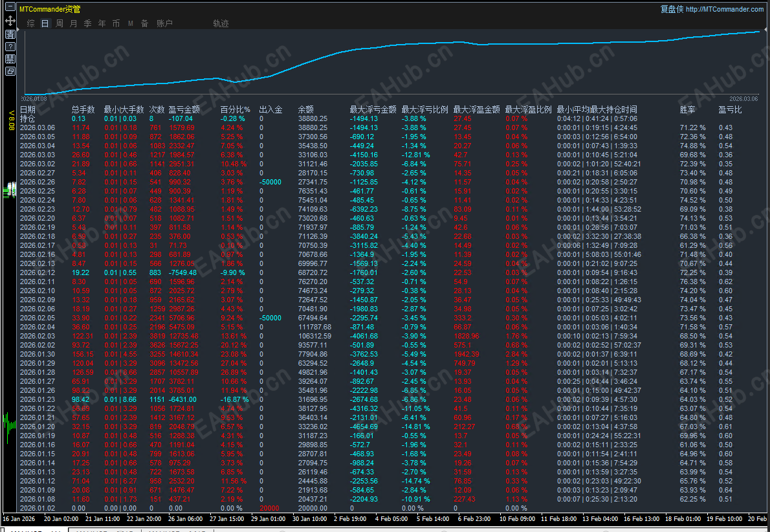Open the http://MTCommander.com link
Image resolution: width=770 pixels, height=532 pixels.
tap(724, 9)
